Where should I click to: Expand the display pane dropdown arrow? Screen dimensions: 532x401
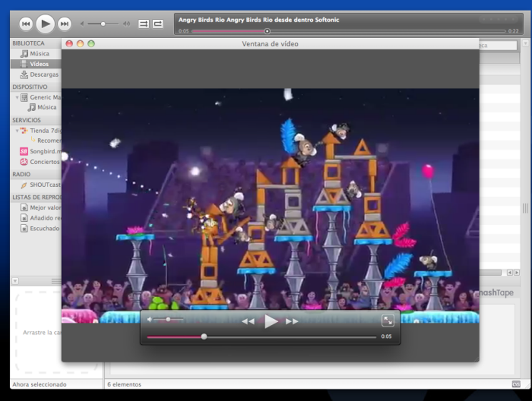click(x=15, y=281)
